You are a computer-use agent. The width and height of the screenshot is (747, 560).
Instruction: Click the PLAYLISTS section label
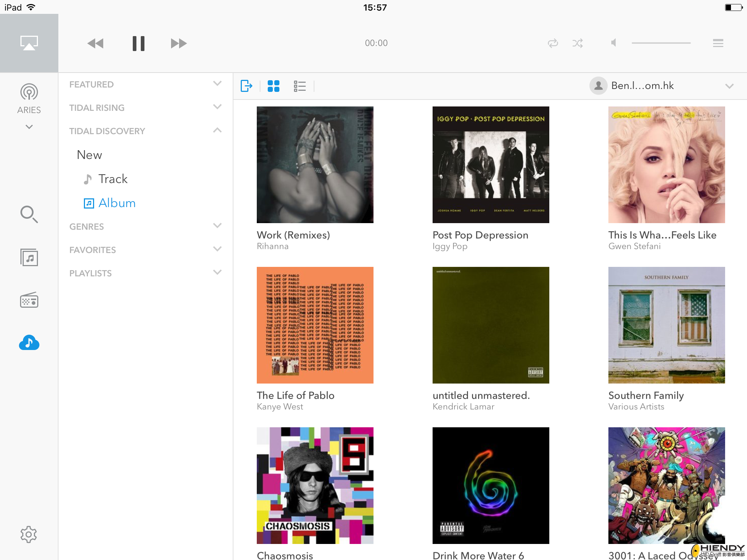point(90,273)
